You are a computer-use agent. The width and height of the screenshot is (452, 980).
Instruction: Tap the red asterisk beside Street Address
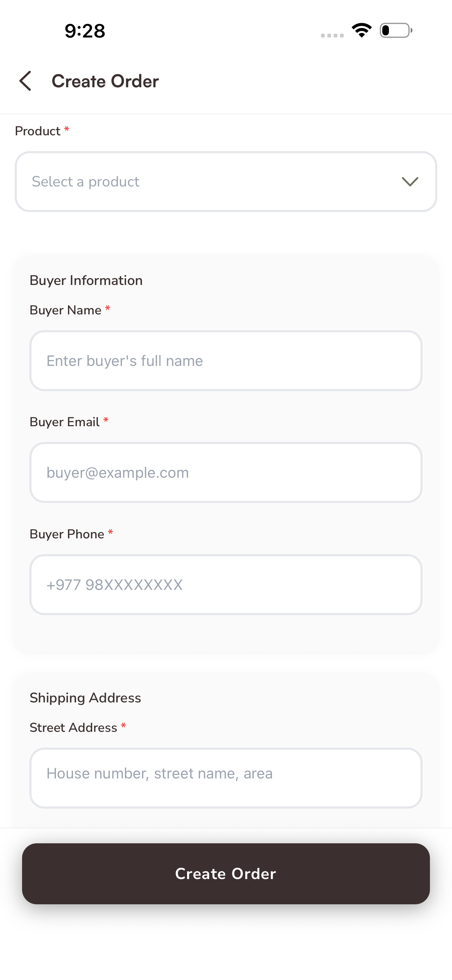coord(123,726)
